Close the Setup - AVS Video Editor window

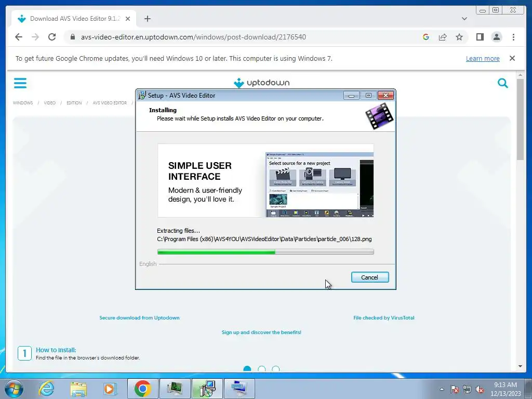(x=385, y=96)
